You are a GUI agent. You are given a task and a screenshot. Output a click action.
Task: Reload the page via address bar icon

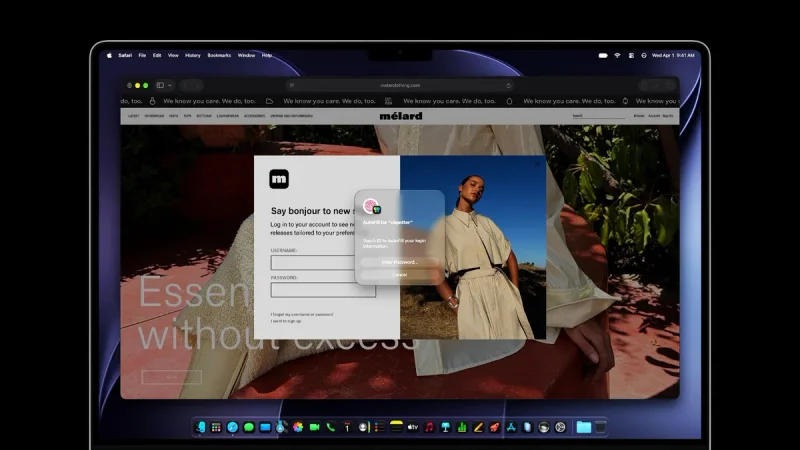509,85
